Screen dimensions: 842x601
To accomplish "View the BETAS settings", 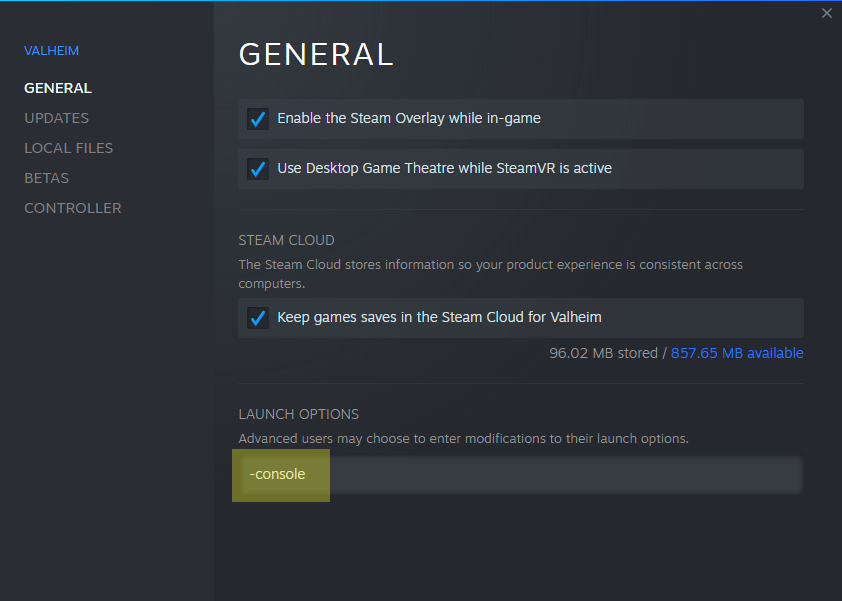I will (46, 178).
